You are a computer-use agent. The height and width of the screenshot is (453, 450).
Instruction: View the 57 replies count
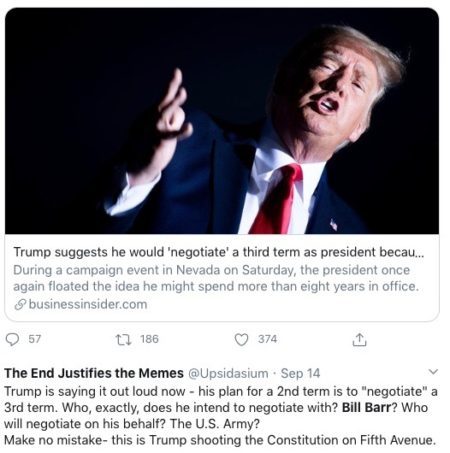[35, 339]
